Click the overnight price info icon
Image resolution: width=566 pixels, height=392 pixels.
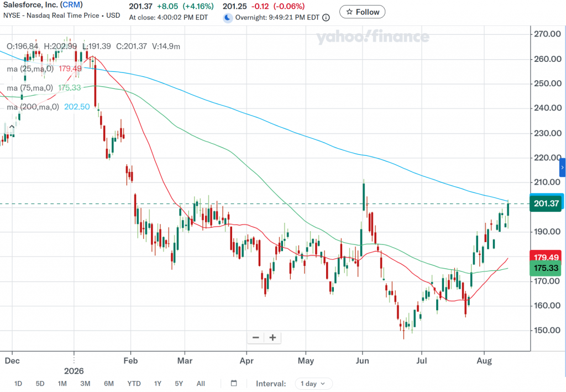tap(326, 17)
